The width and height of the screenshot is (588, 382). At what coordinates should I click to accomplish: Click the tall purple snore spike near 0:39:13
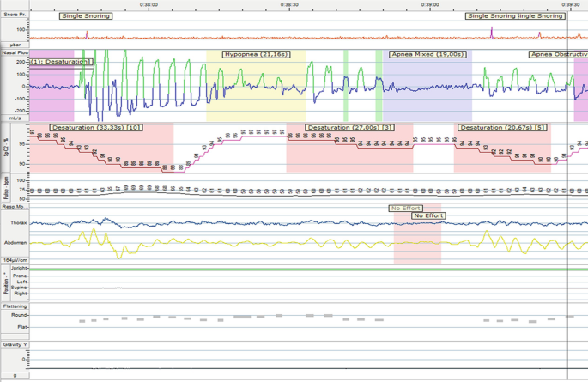(492, 33)
